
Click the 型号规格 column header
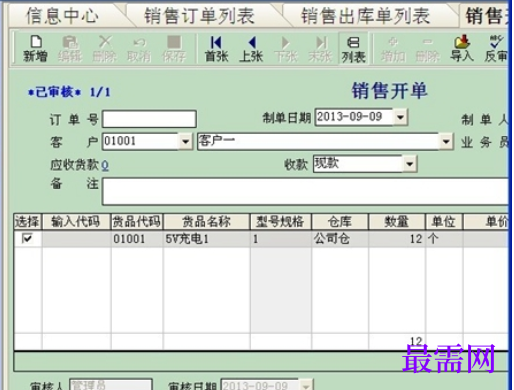(280, 222)
